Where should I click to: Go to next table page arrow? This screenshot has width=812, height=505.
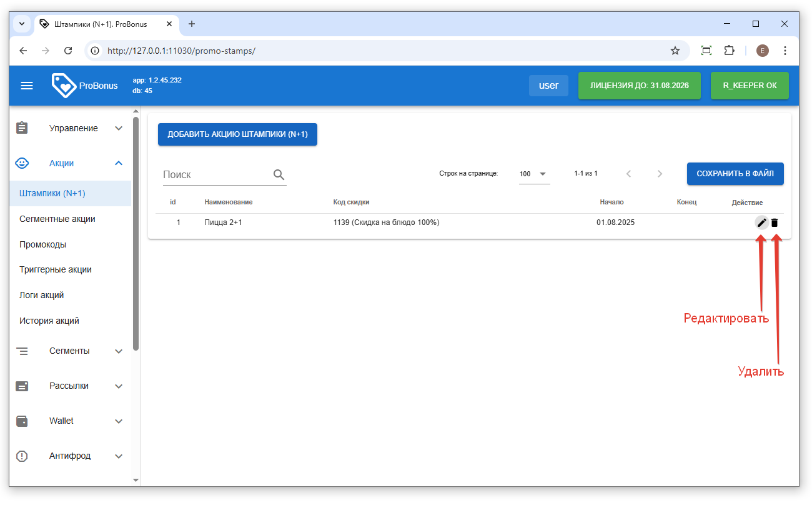(660, 174)
